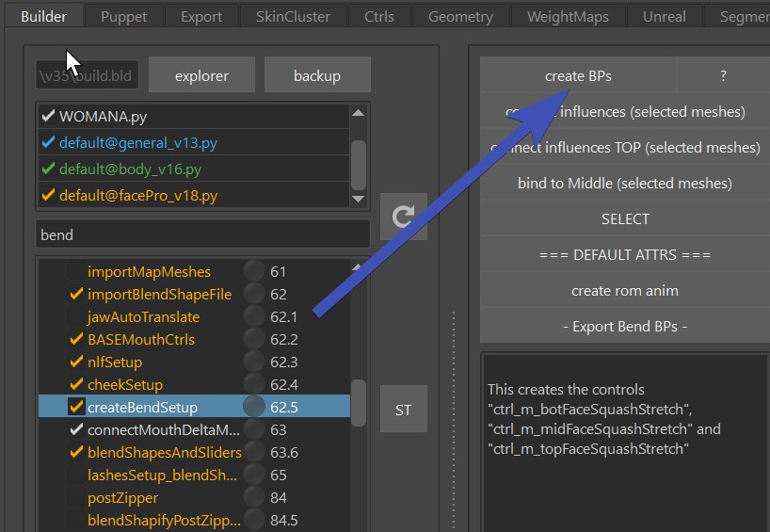Click the === DEFAULT ATTRS === button
The height and width of the screenshot is (532, 770).
point(625,254)
